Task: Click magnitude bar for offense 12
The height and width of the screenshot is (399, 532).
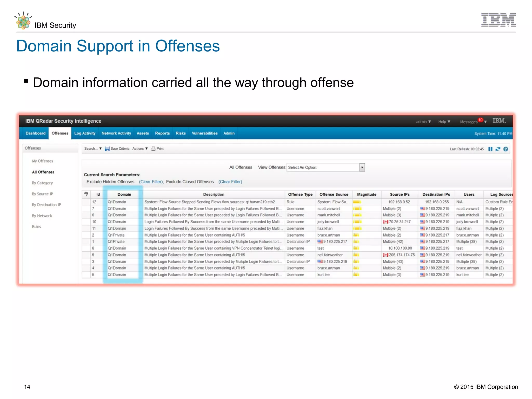Action: tap(357, 202)
